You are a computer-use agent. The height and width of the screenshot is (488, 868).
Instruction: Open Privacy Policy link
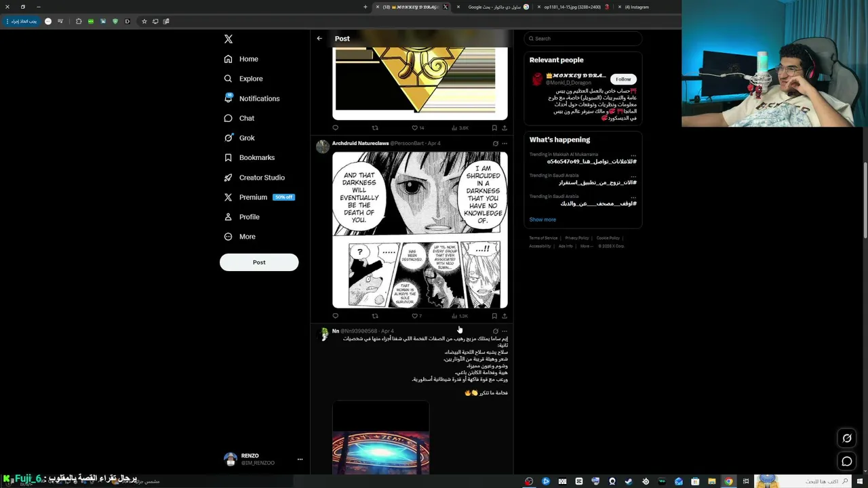[x=577, y=238]
